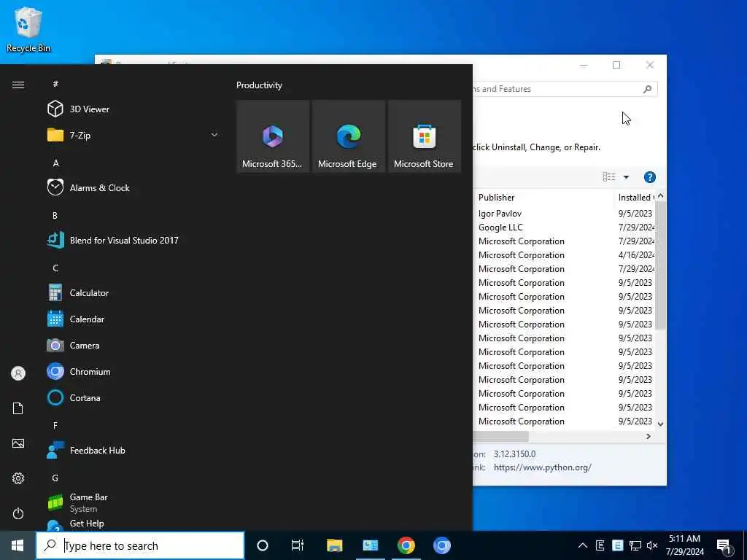Click the horizontal scrollbar right arrow
The width and height of the screenshot is (747, 560).
tap(649, 436)
